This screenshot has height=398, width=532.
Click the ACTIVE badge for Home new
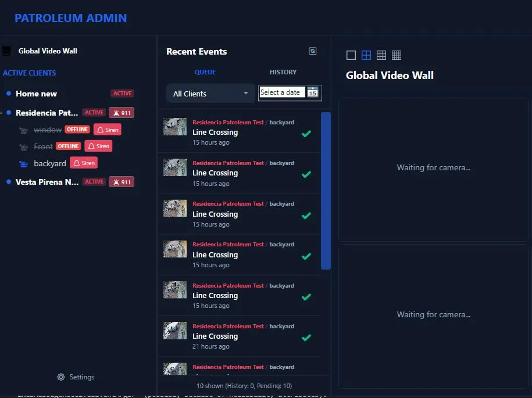coord(123,93)
